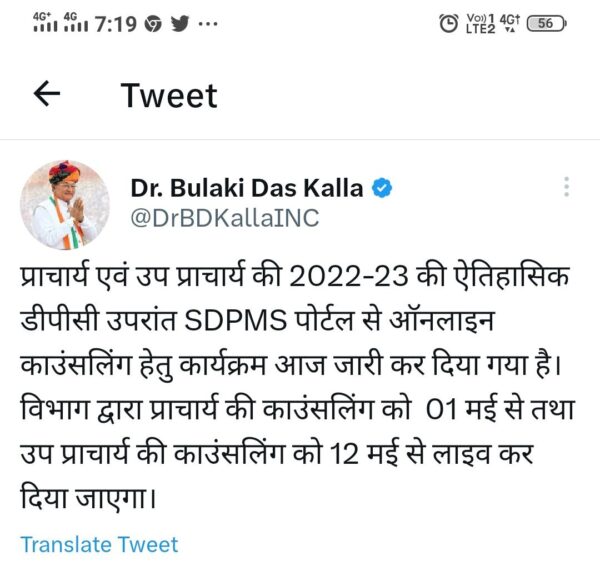The image size is (600, 576).
Task: Tap the 7:19 clock in status bar
Action: tap(116, 24)
